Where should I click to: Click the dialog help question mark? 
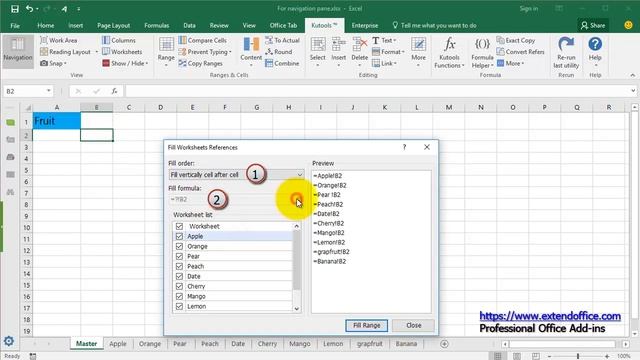pos(404,147)
